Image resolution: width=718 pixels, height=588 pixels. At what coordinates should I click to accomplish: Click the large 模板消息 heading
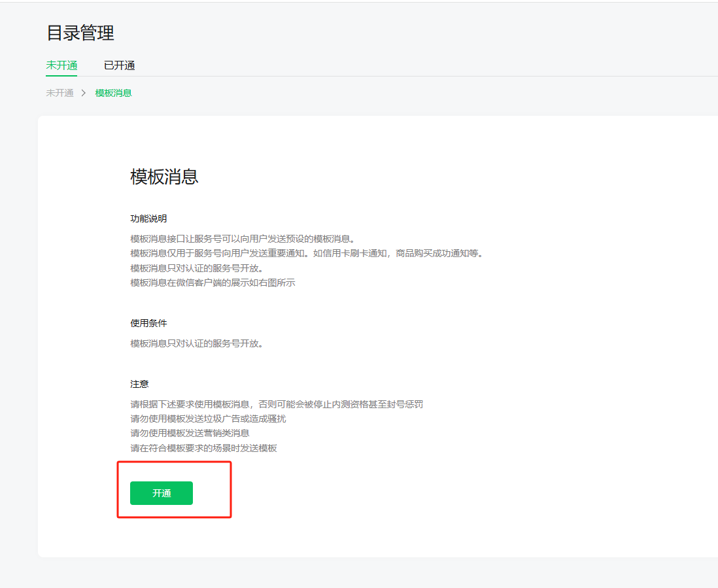164,177
